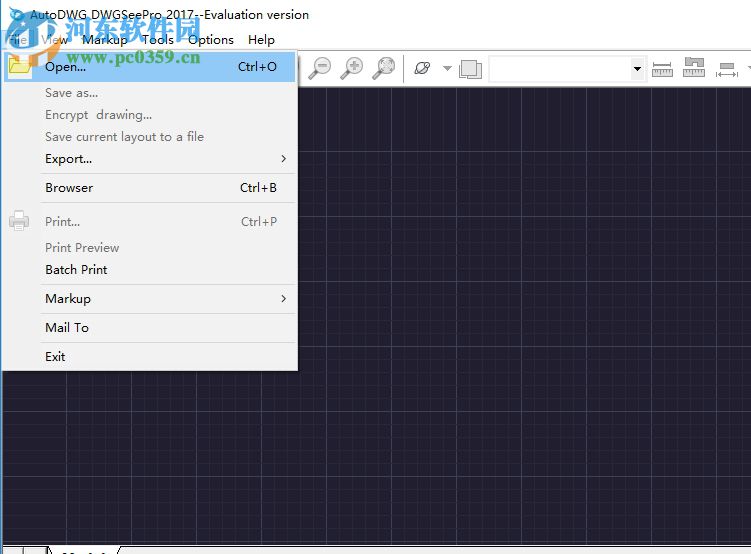Choose Browser in the File menu
This screenshot has width=751, height=554.
coord(149,188)
